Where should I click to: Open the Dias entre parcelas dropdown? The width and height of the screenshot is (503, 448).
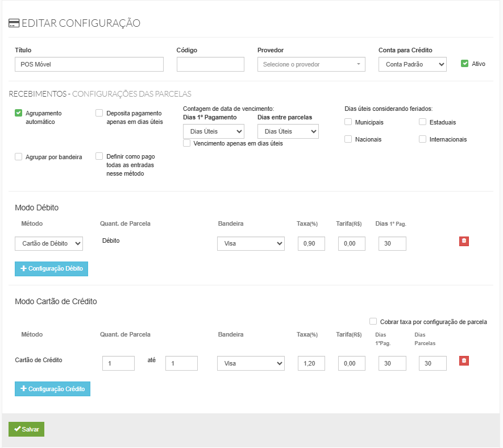(288, 131)
